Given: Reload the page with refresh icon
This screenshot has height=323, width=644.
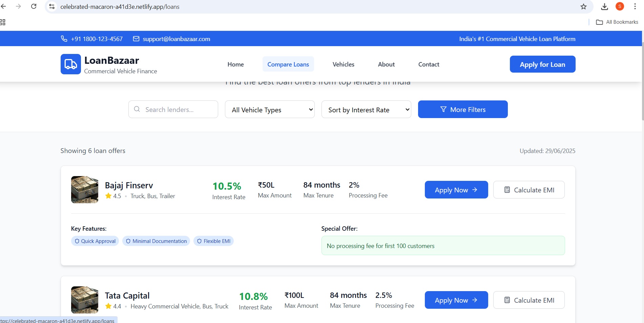Looking at the screenshot, I should (34, 6).
